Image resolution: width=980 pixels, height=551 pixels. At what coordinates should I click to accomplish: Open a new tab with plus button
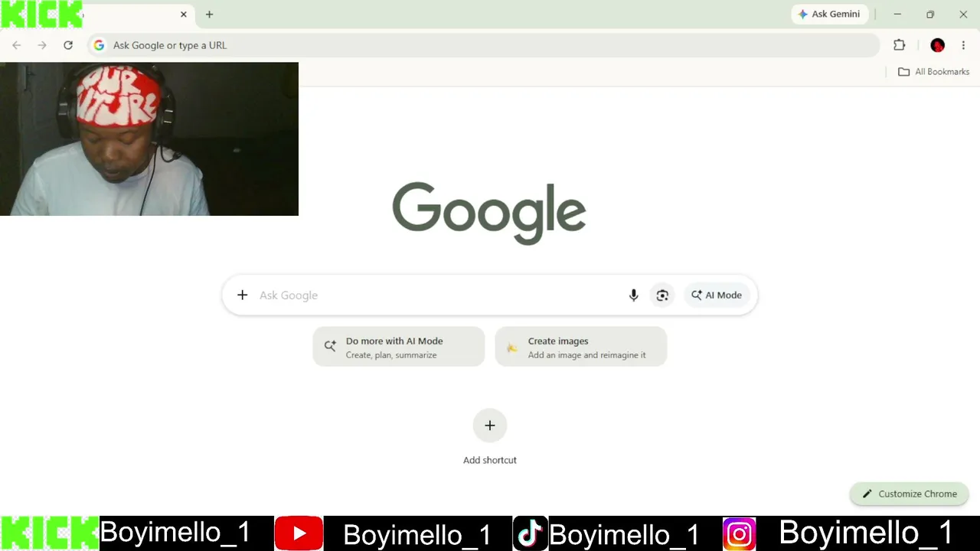click(209, 15)
